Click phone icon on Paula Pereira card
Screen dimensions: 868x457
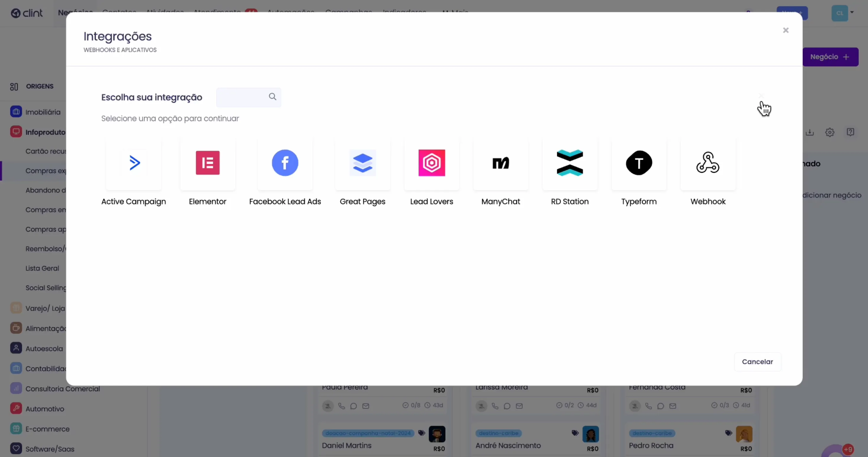point(341,406)
